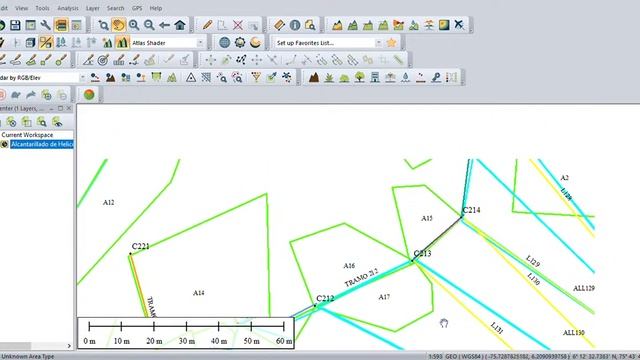
Task: Click the yellow square gradient map icon
Action: pos(444,25)
